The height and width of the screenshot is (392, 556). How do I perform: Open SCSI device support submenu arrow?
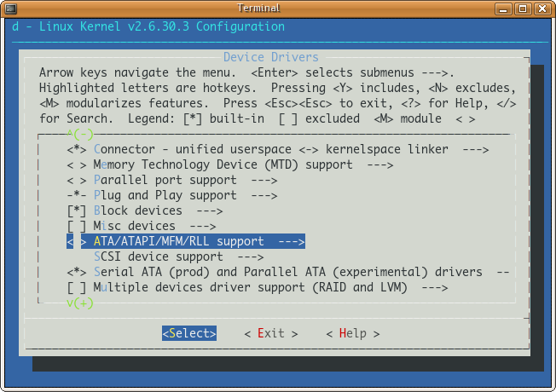(251, 257)
